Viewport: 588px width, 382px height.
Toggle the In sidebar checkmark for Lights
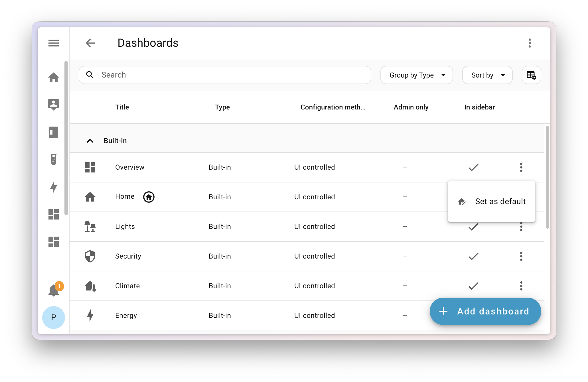click(x=473, y=226)
